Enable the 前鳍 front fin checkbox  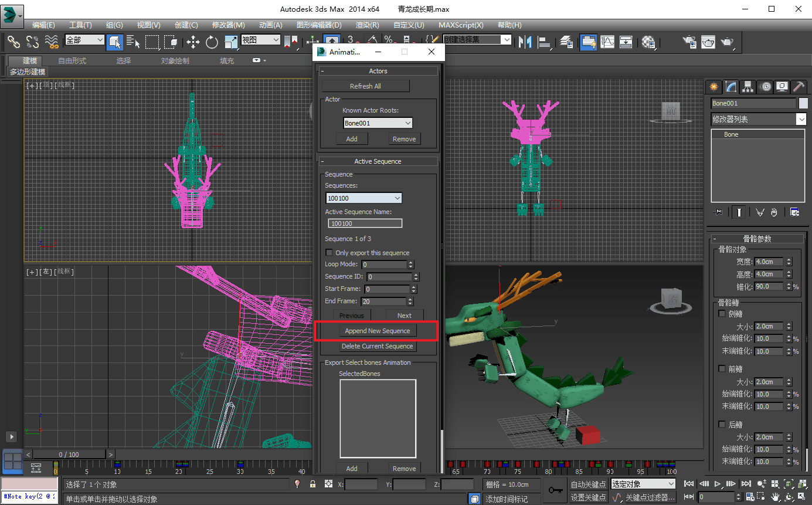[722, 369]
